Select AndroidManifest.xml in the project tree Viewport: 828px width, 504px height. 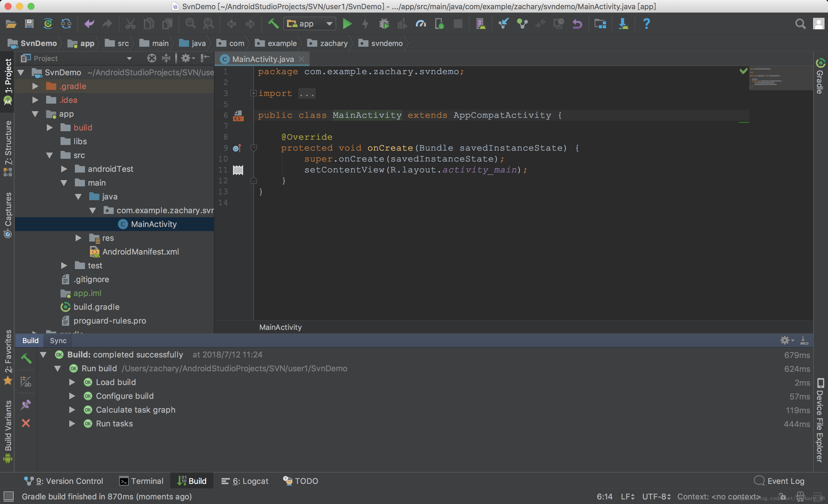tap(141, 251)
